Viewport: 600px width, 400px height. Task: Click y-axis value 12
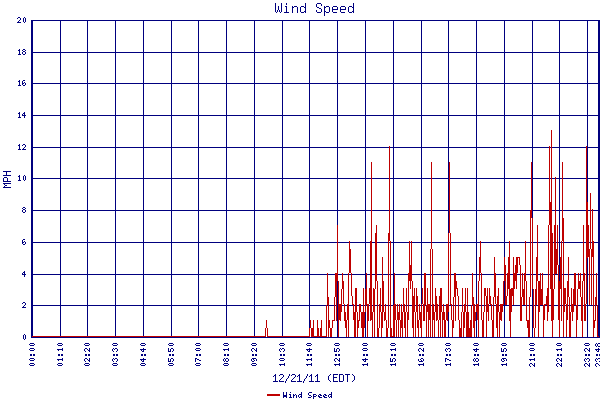(x=22, y=147)
